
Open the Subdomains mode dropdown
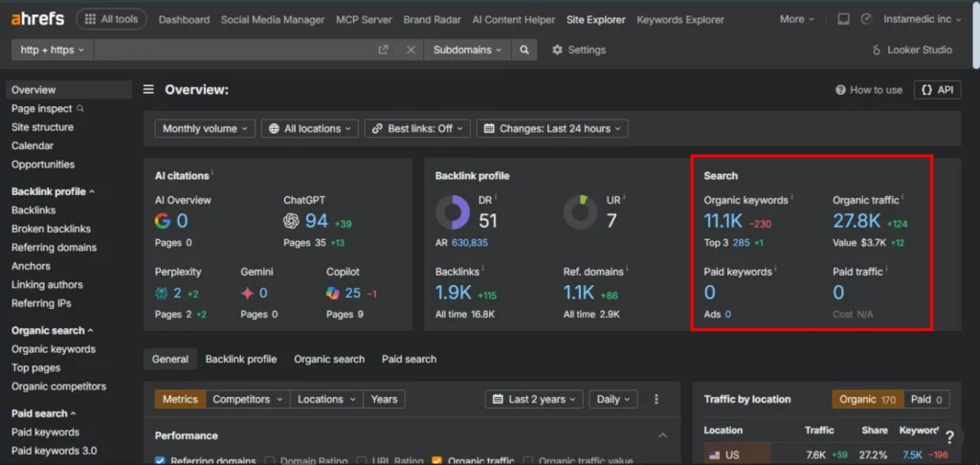467,50
